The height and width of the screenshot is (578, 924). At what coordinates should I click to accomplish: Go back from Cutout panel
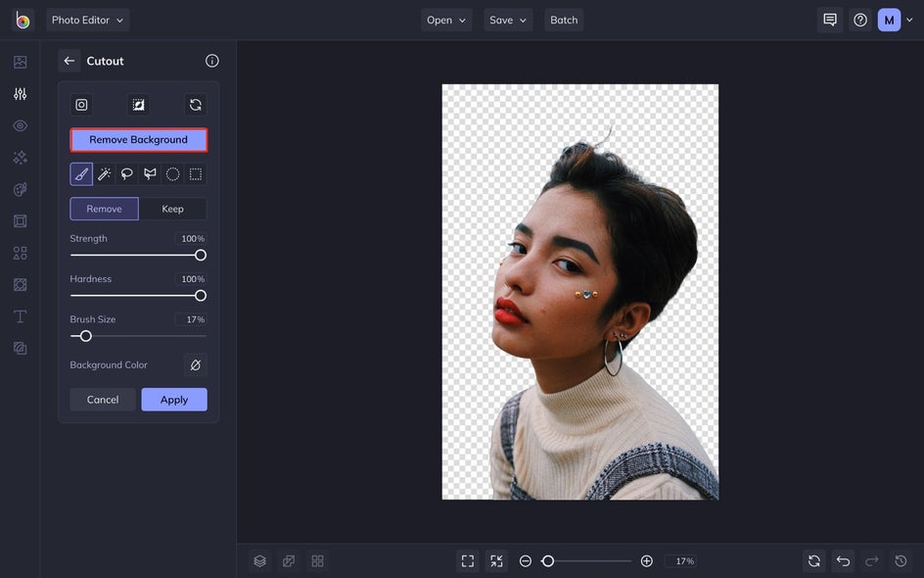[x=69, y=61]
